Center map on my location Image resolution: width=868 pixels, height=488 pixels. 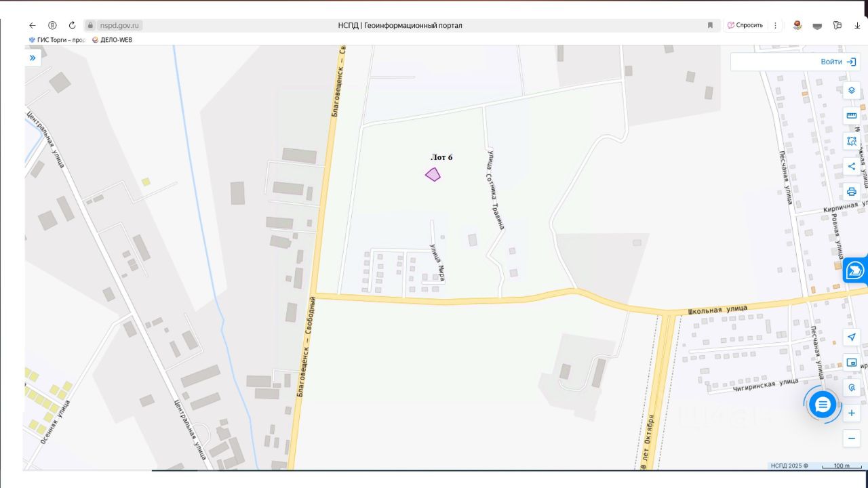[x=852, y=338]
